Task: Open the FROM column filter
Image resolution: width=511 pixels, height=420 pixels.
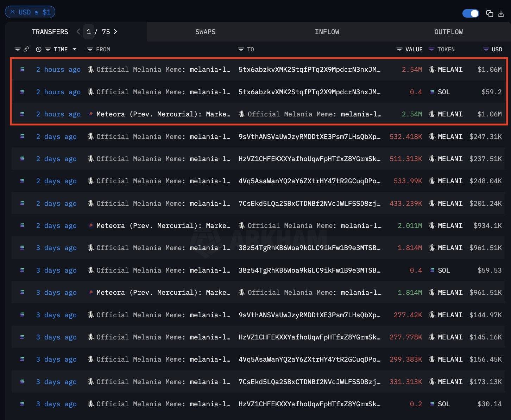Action: pyautogui.click(x=90, y=49)
